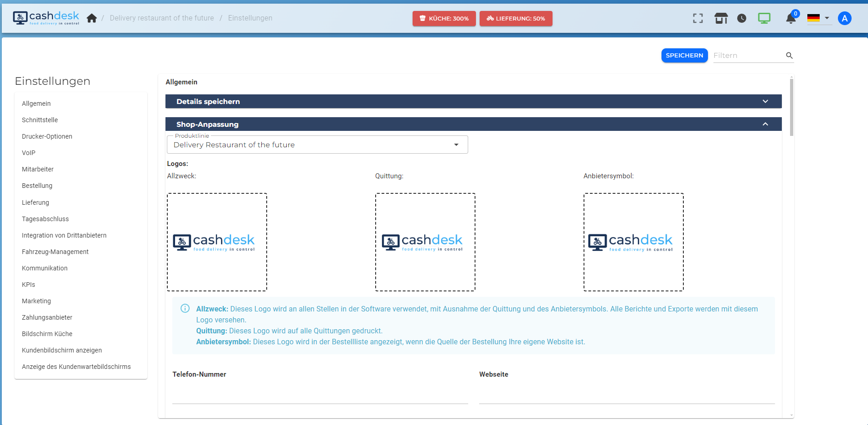This screenshot has height=425, width=868.
Task: Open Lieferung settings
Action: coord(36,202)
